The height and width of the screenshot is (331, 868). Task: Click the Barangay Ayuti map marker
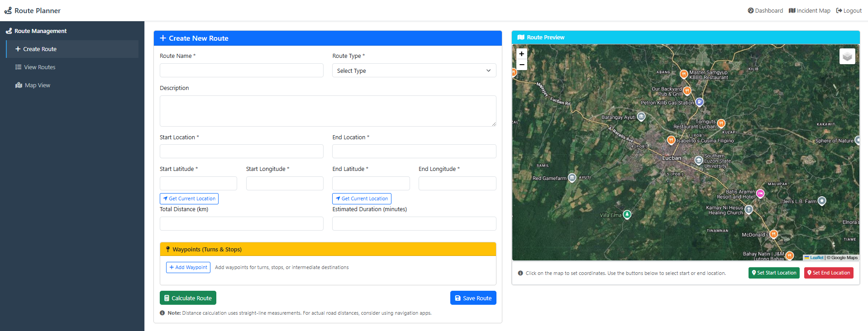pos(641,117)
